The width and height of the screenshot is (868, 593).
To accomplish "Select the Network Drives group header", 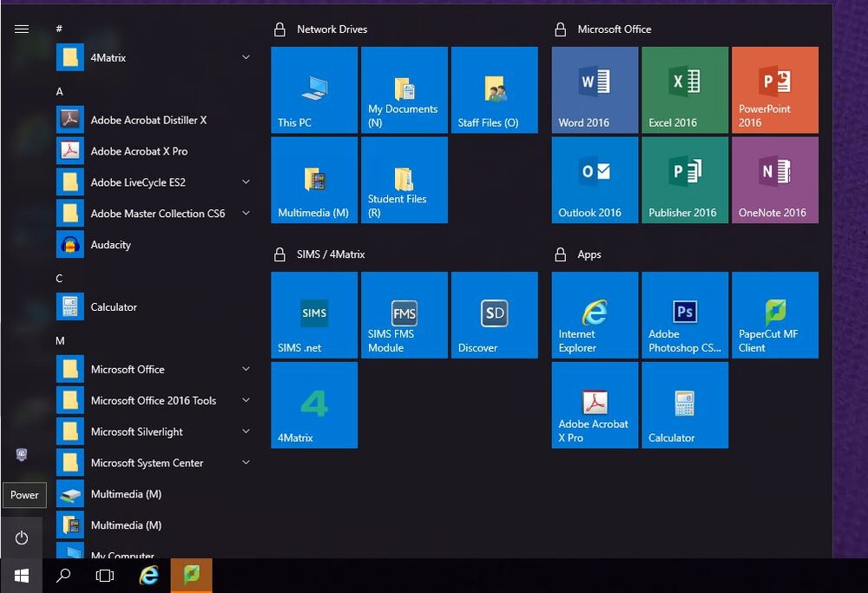I will [332, 30].
